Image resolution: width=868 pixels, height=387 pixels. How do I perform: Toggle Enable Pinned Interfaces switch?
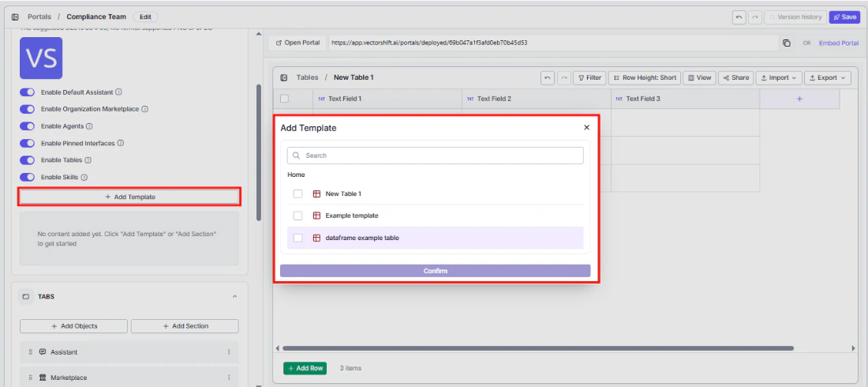[x=27, y=143]
